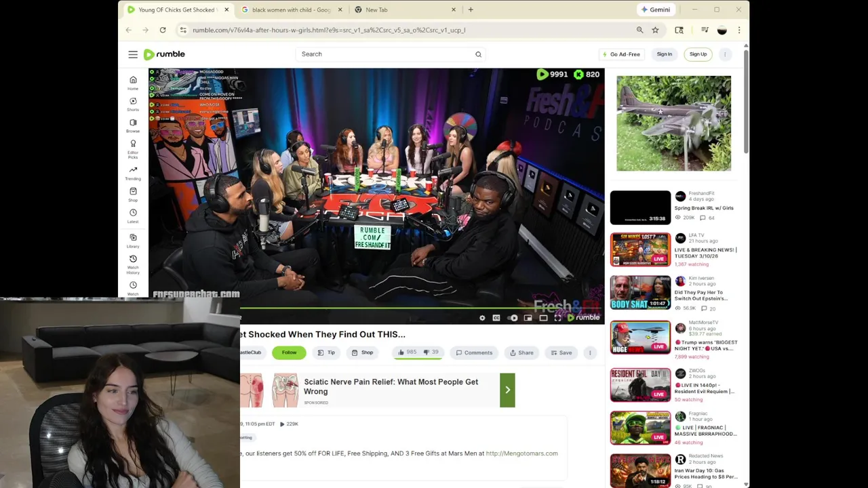Seek on the video progress bar

click(x=422, y=308)
